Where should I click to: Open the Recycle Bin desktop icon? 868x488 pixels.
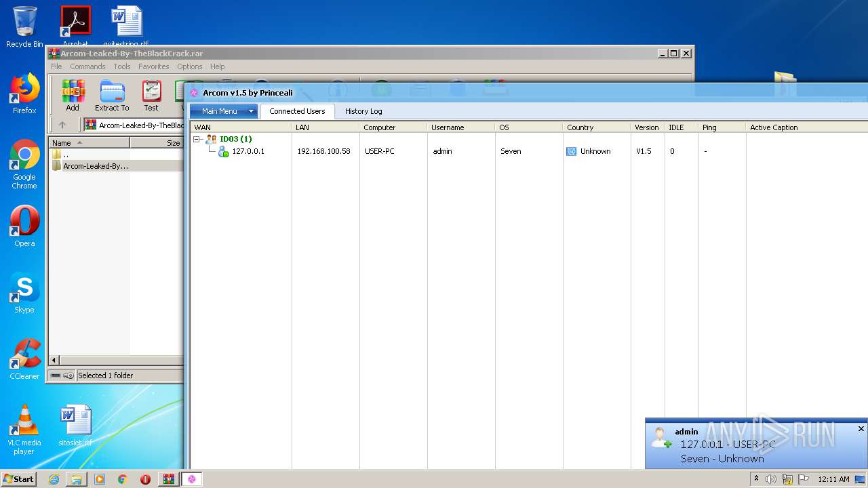pos(24,27)
